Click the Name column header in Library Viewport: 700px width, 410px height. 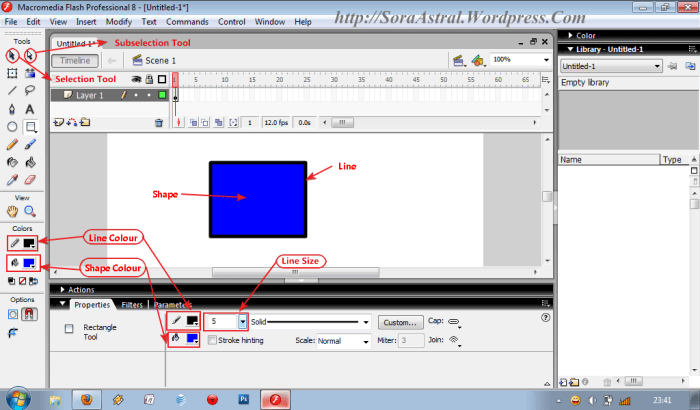(608, 160)
